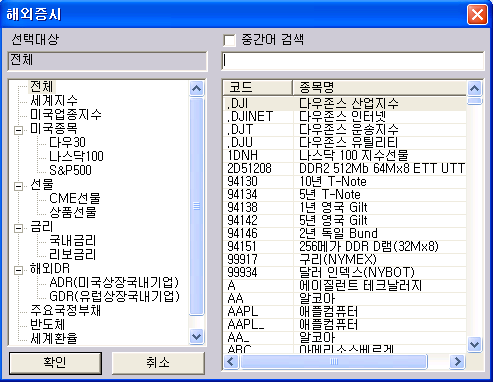The width and height of the screenshot is (493, 382).
Task: Collapse the 금리 tree node
Action: click(19, 228)
